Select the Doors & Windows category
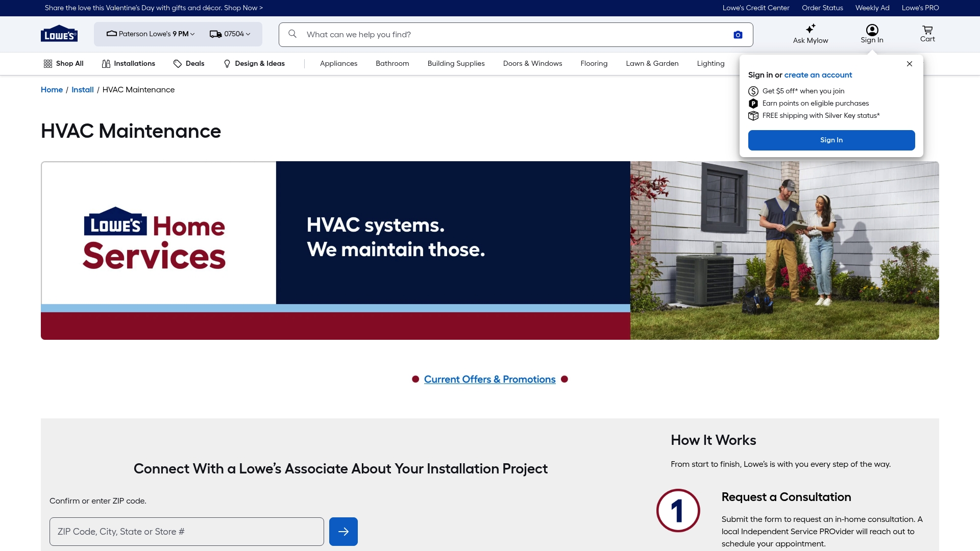The image size is (980, 551). coord(533,64)
